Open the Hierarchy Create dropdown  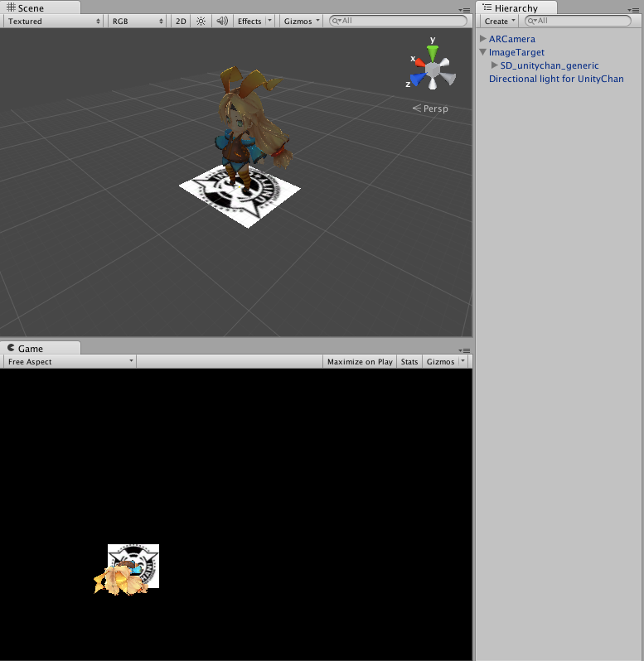point(500,21)
